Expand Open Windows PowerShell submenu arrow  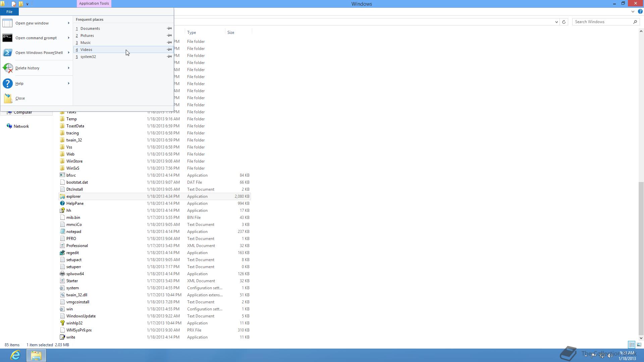pyautogui.click(x=69, y=53)
